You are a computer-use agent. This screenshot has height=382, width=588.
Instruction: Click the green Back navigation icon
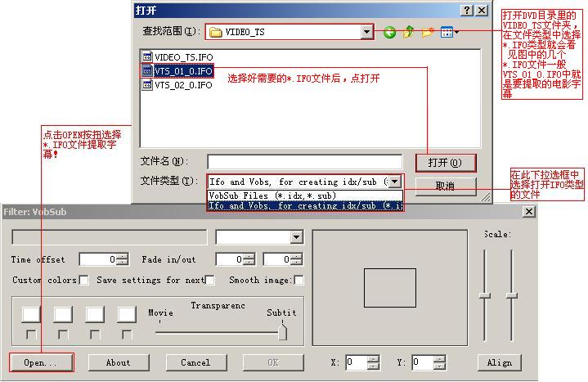tap(389, 33)
